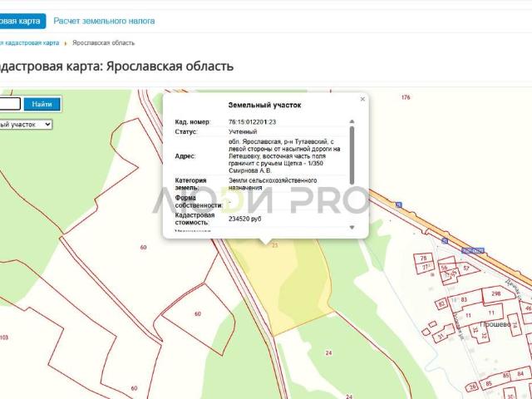Click the Кадастровая карта: Ярославская область heading
This screenshot has width=532, height=399.
116,66
